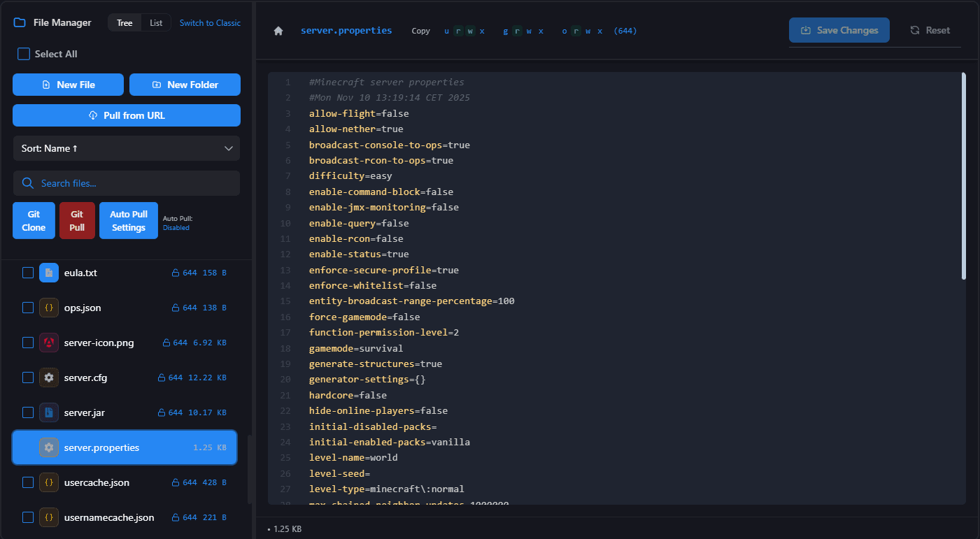Click the editor vertical scrollbar
Screen dimensions: 980x539
[964, 176]
